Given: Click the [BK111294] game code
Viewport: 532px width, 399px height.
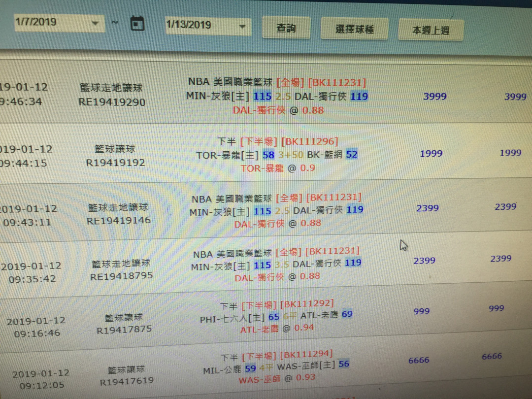Looking at the screenshot, I should click(x=306, y=355).
